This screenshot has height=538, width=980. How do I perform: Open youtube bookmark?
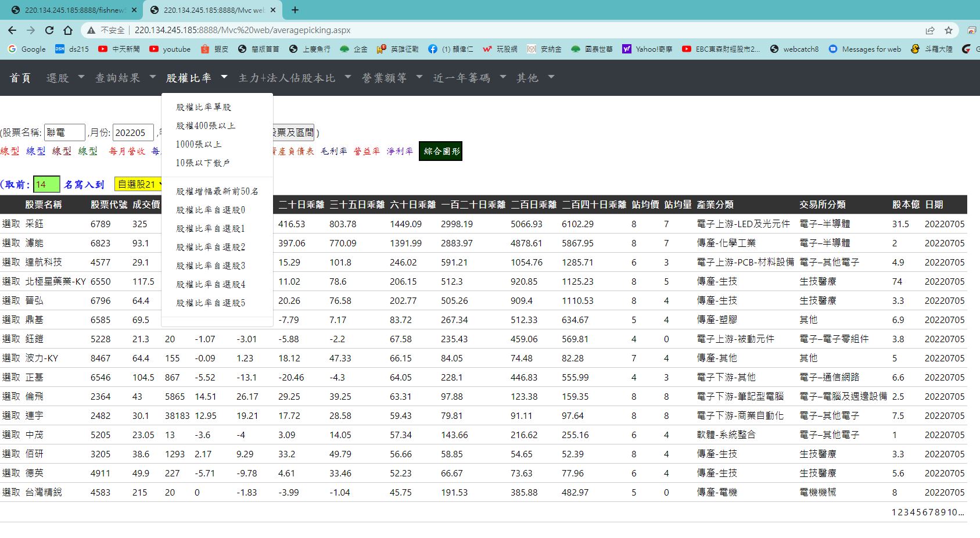(x=170, y=49)
